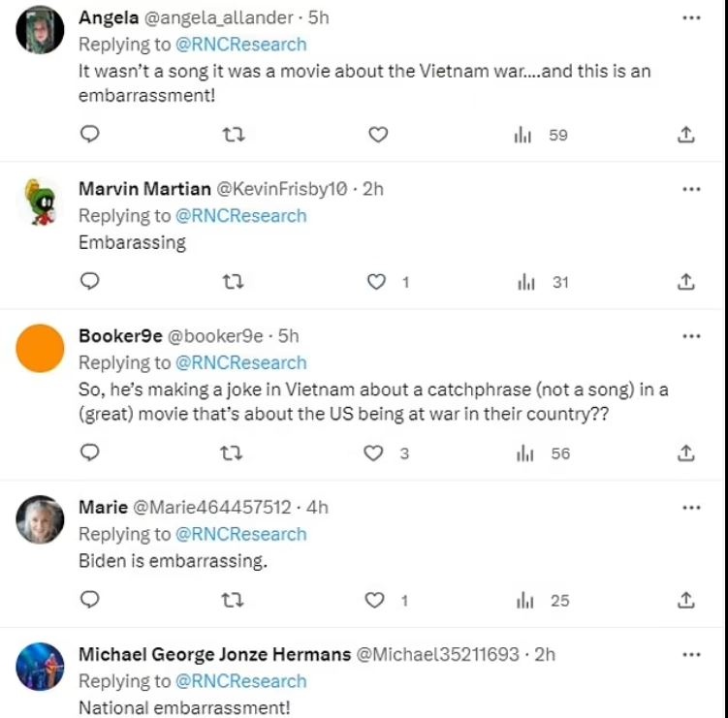
Task: View analytics on Booker9e's tweet
Action: pos(524,453)
